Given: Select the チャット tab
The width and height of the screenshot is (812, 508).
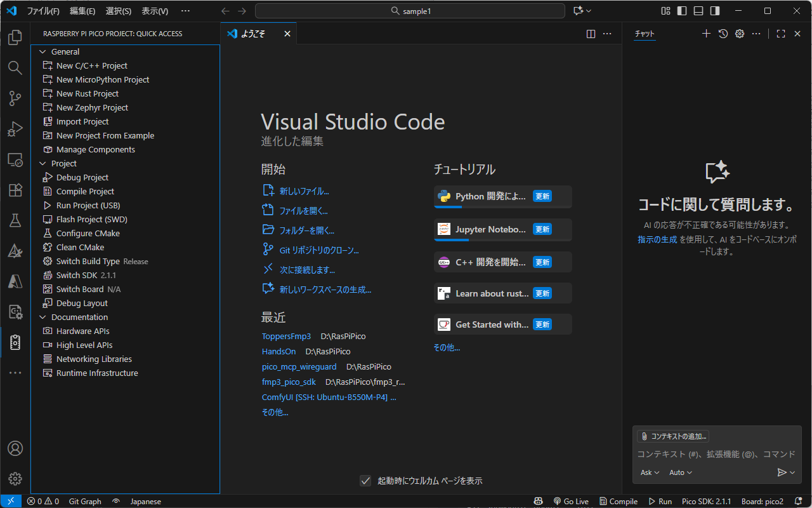Looking at the screenshot, I should click(x=645, y=34).
